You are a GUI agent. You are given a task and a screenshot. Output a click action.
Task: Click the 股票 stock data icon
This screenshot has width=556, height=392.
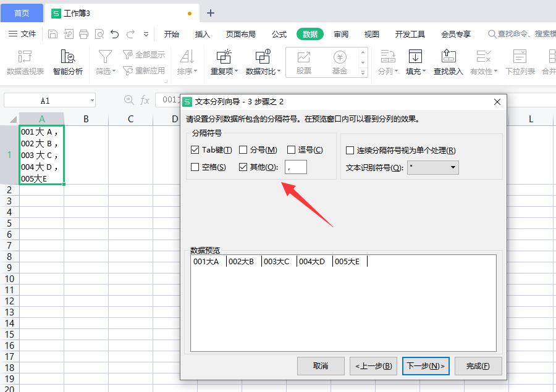tap(303, 62)
